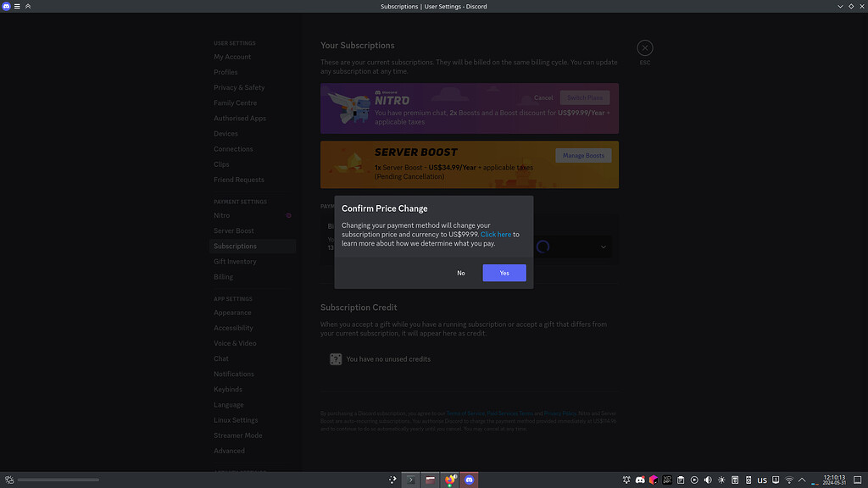Screen dimensions: 868x488
Task: Confirm price change with Yes button
Action: [504, 273]
